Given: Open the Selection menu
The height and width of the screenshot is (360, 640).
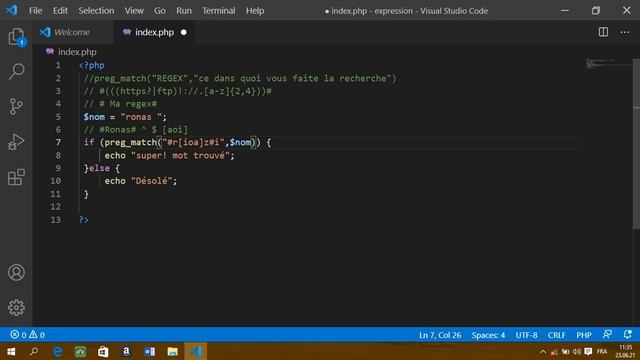Looking at the screenshot, I should (96, 11).
